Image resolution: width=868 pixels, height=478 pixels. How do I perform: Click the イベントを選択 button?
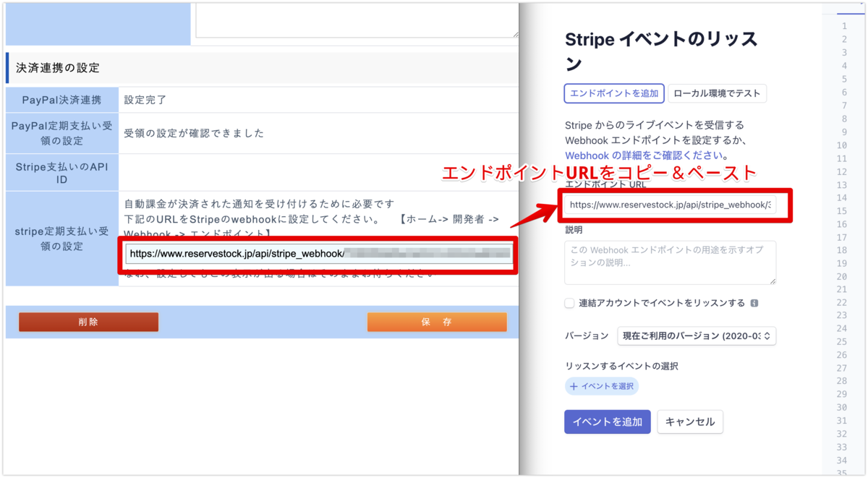coord(602,386)
